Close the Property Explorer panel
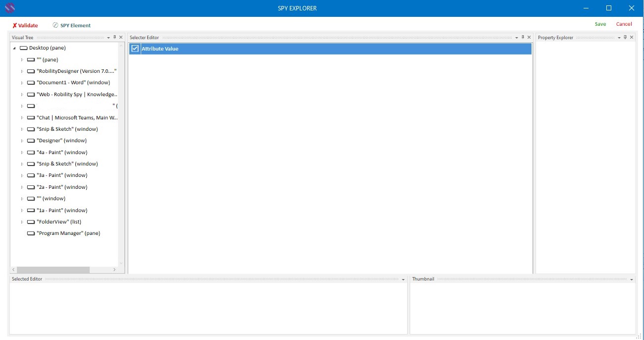 [632, 37]
